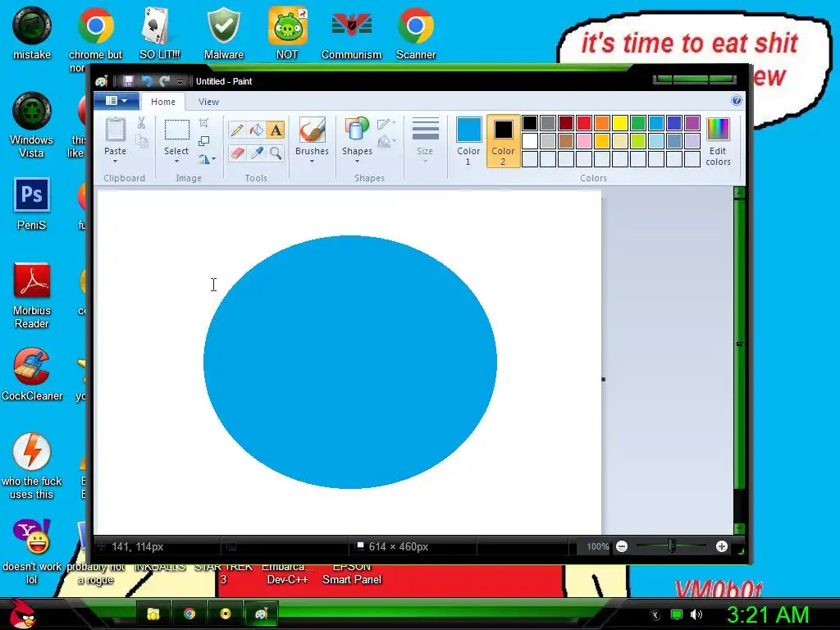Expand the Rotate or flip dropdown

click(x=208, y=159)
